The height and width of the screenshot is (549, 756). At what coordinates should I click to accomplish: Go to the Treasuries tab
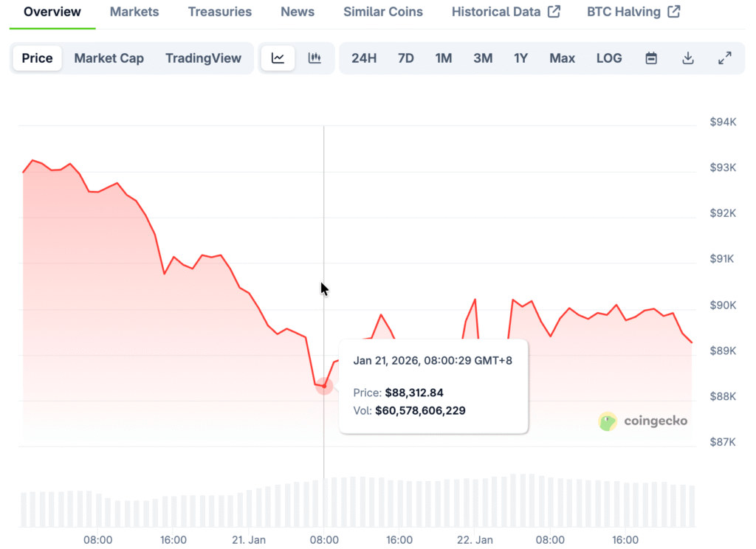coord(220,12)
